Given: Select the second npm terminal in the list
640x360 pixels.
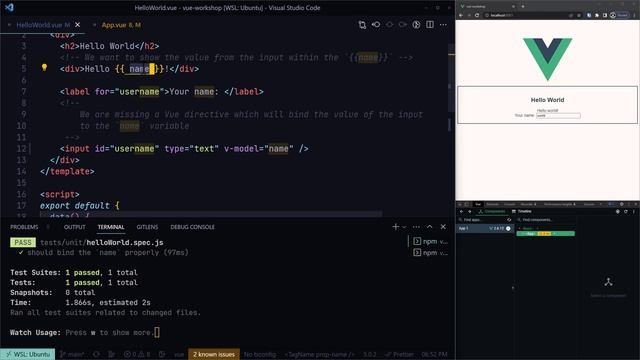Looking at the screenshot, I should 431,253.
